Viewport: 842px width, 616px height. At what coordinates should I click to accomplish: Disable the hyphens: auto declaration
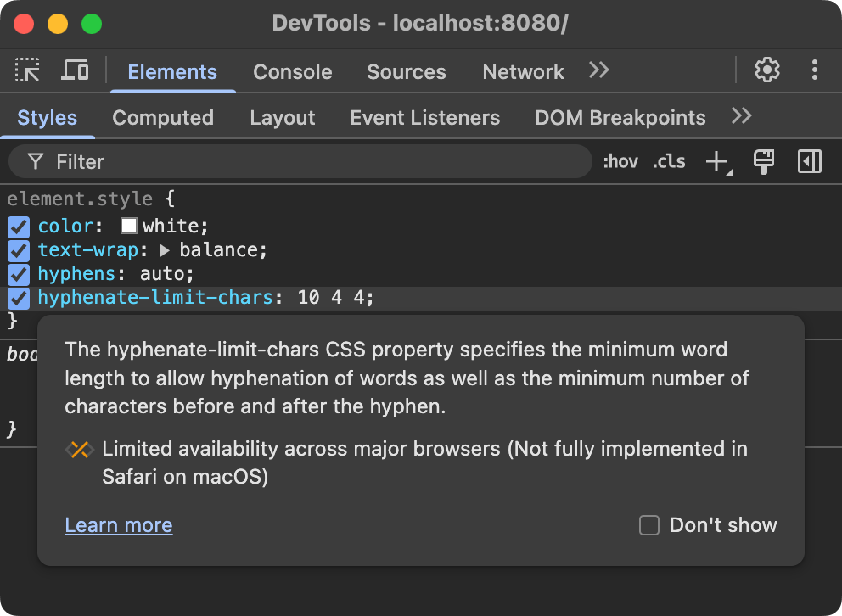19,273
